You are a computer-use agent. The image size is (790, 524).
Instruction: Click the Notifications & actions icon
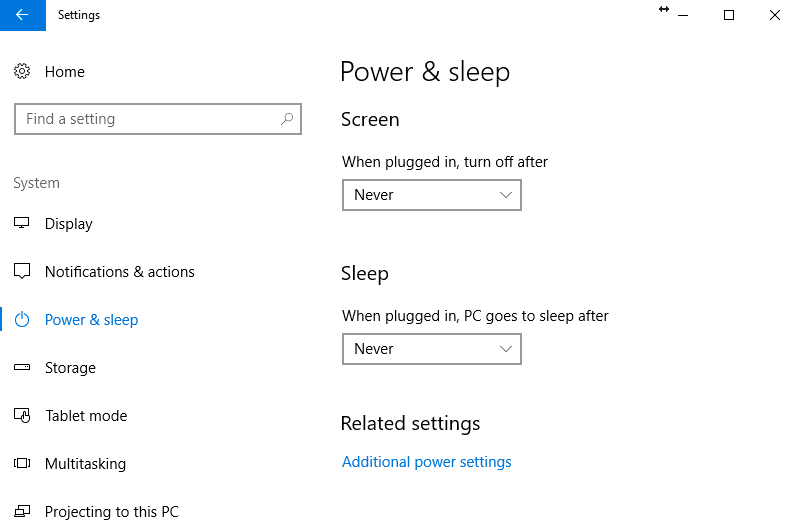pos(22,272)
